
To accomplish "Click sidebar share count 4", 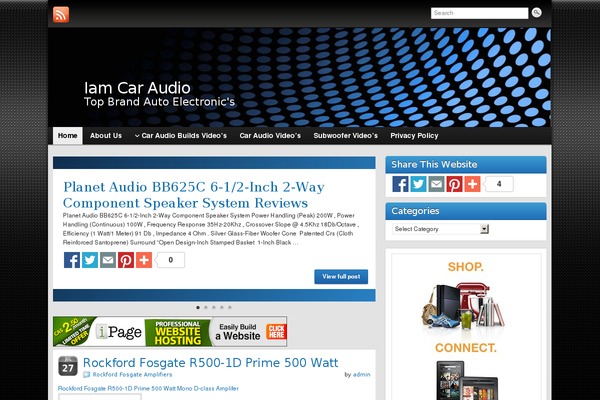I will pyautogui.click(x=499, y=184).
